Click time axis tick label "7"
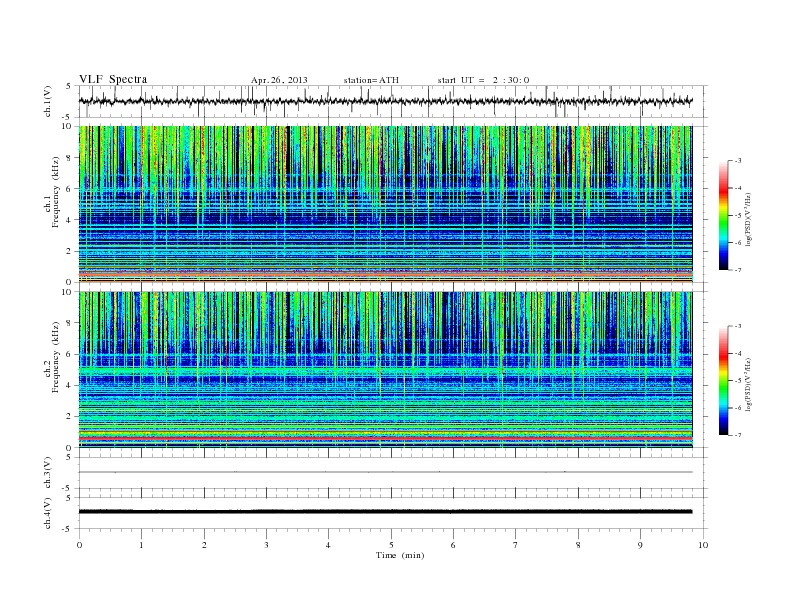This screenshot has height=612, width=792. [x=516, y=545]
